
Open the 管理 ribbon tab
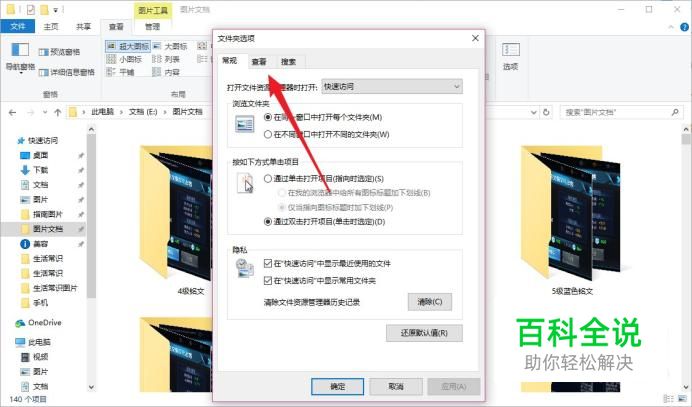pos(152,26)
